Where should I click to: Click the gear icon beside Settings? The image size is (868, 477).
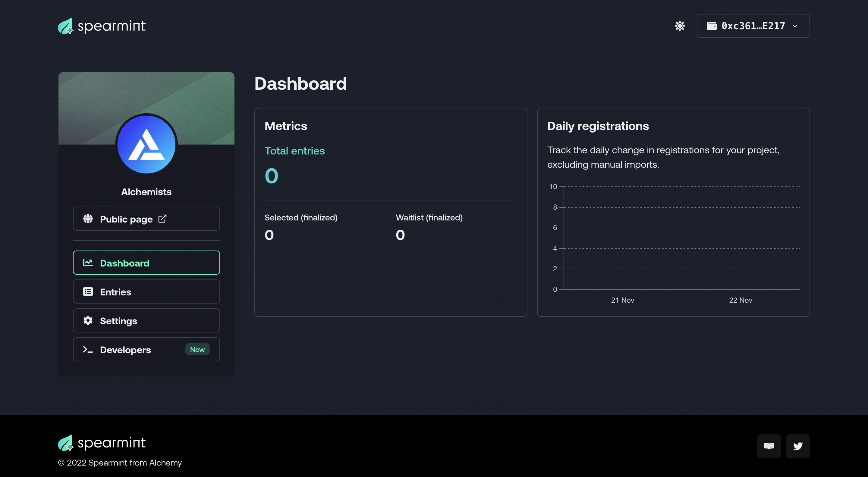click(x=88, y=320)
